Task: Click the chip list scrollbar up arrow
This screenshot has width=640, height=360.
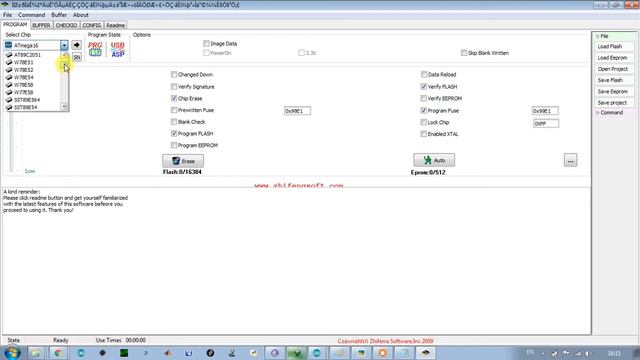Action: pos(64,55)
